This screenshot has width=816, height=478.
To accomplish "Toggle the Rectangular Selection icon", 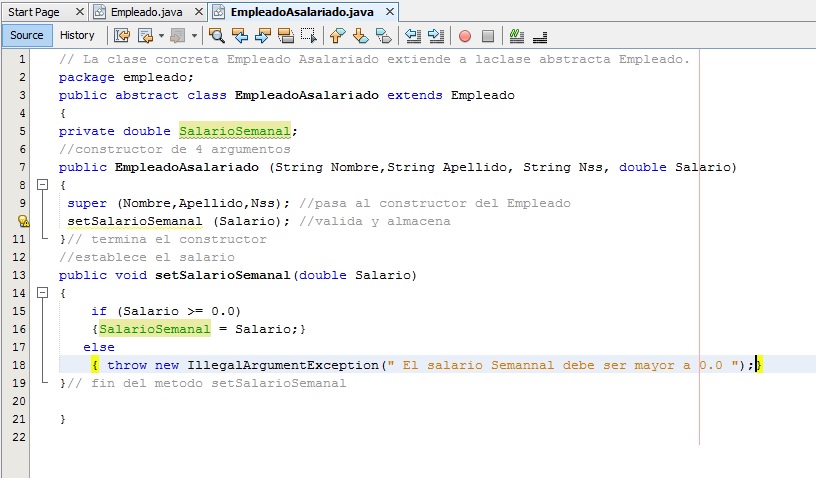I will pos(309,36).
